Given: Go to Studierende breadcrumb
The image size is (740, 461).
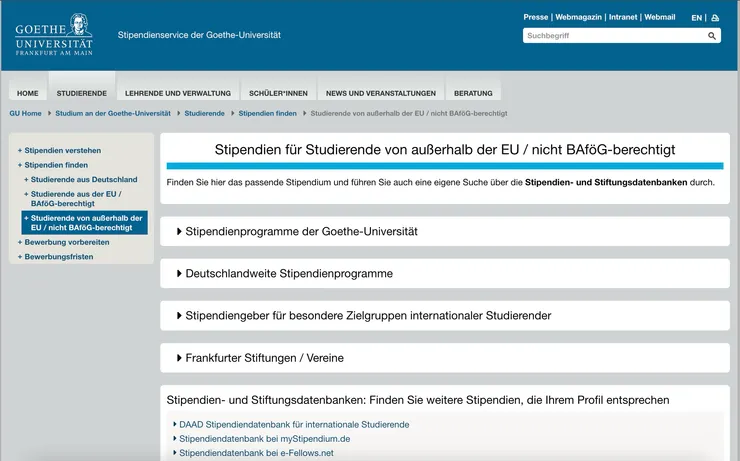Looking at the screenshot, I should pos(204,113).
